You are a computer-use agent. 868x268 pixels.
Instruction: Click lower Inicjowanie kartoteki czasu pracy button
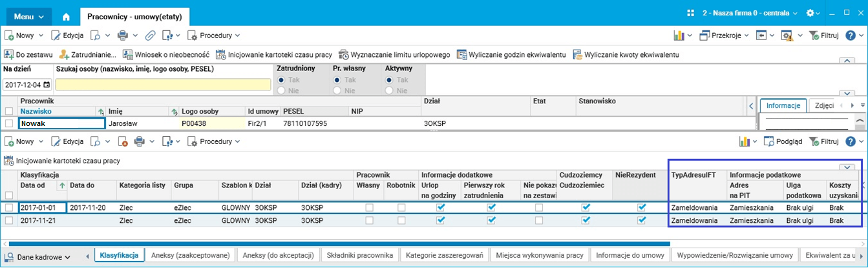click(x=62, y=161)
